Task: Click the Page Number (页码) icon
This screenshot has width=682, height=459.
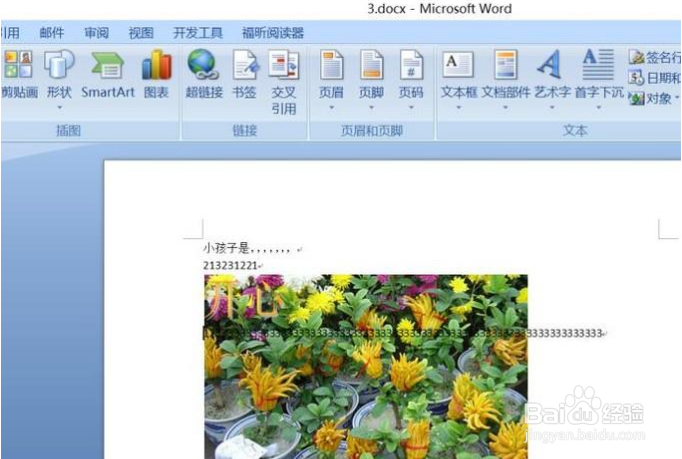Action: [411, 65]
